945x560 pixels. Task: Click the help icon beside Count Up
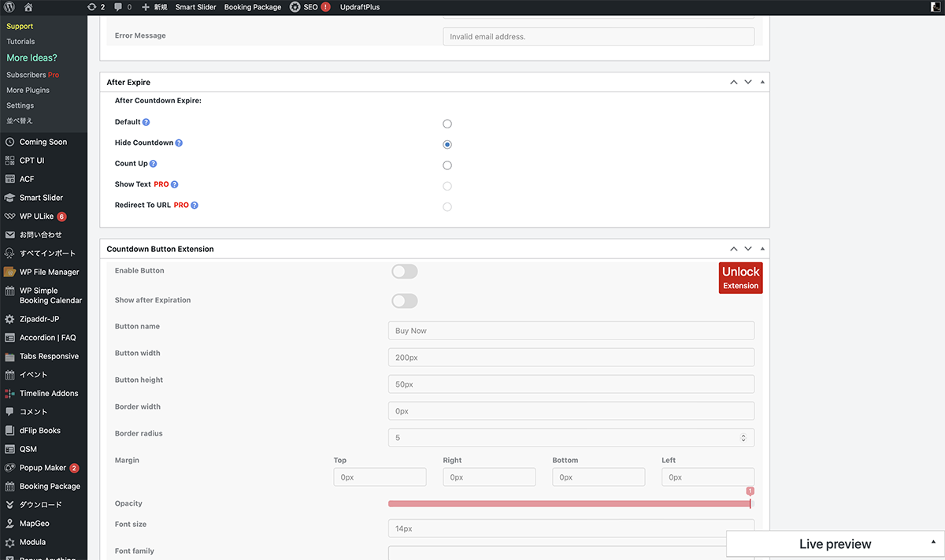[x=154, y=164]
